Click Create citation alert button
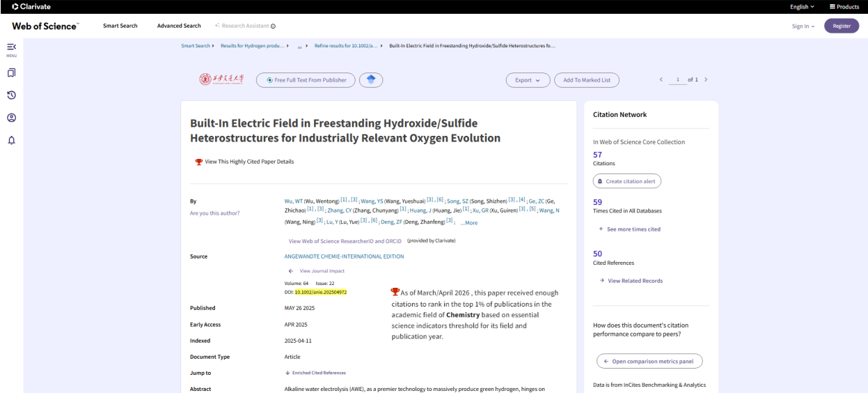Viewport: 868px width, 393px height. coord(627,181)
